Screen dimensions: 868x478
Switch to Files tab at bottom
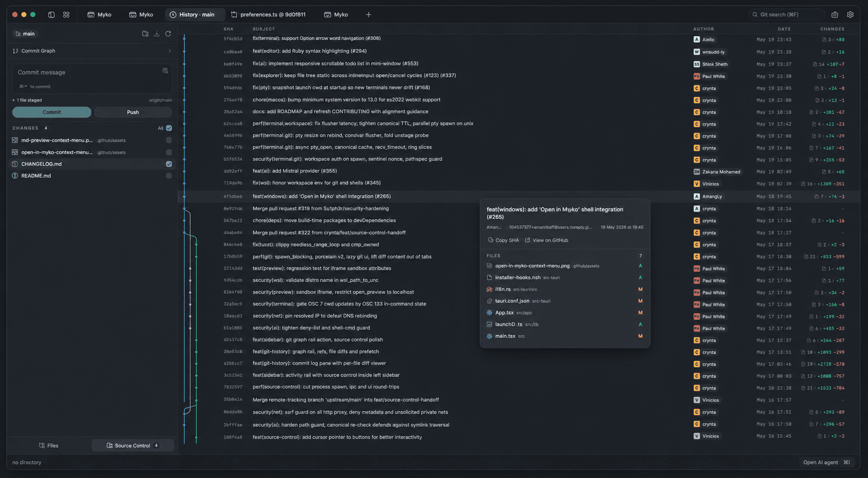(x=49, y=446)
